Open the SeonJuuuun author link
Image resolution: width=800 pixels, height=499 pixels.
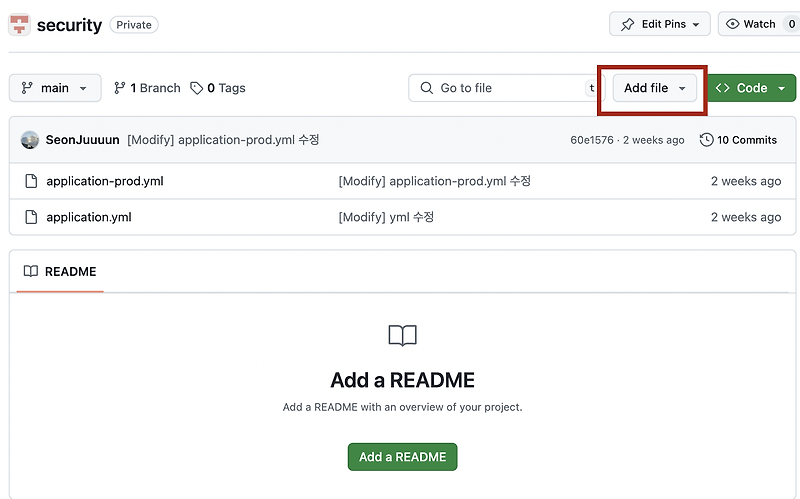click(x=83, y=140)
